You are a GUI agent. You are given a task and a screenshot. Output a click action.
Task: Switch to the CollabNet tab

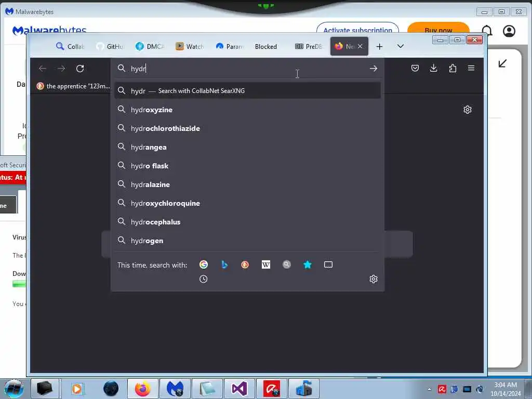coord(70,46)
